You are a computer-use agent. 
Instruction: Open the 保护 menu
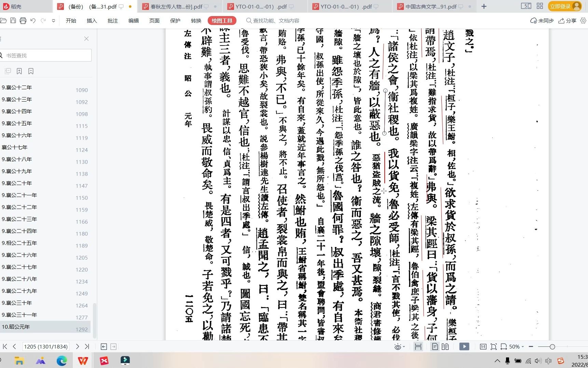point(175,21)
